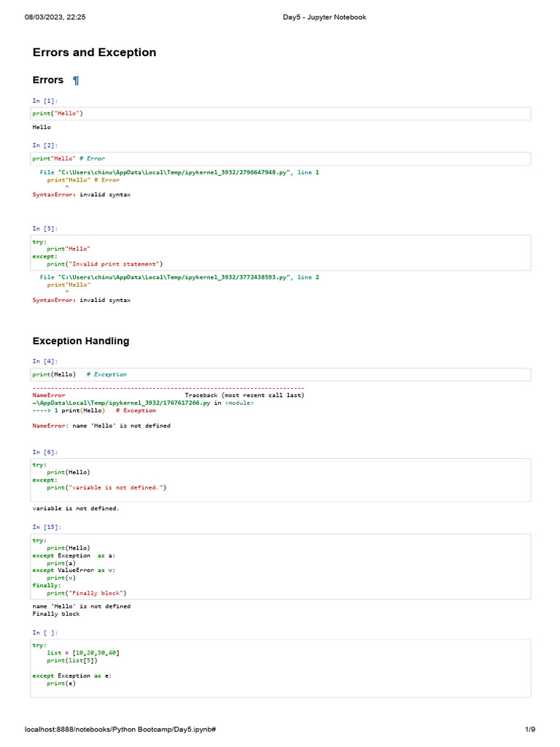Click the "Exception Handling" section heading
This screenshot has height=747, width=560.
tap(81, 341)
